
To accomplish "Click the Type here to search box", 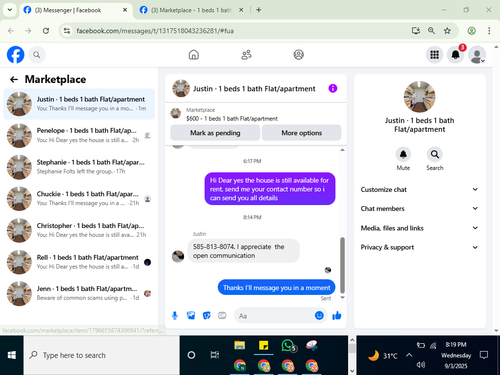I will click(x=102, y=355).
